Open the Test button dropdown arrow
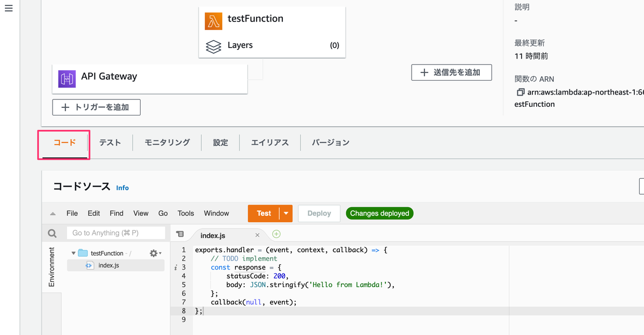644x335 pixels. coord(286,213)
